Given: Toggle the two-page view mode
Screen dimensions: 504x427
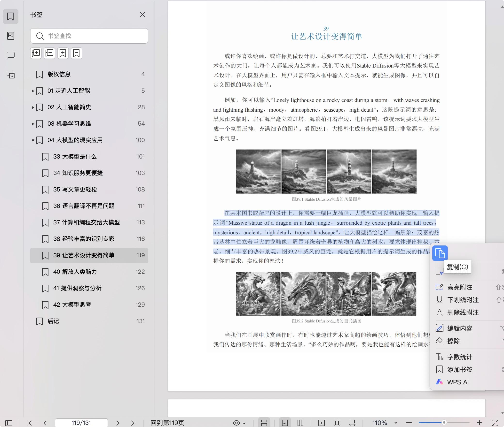Looking at the screenshot, I should (x=300, y=423).
